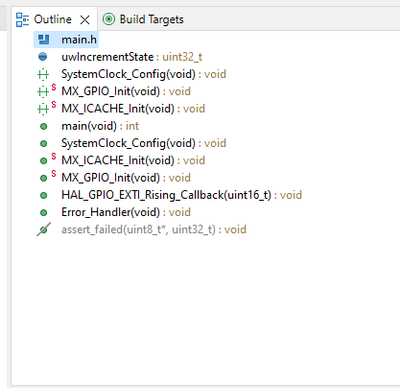Select the grayed assert_failed entry
This screenshot has width=400, height=388.
tap(154, 229)
